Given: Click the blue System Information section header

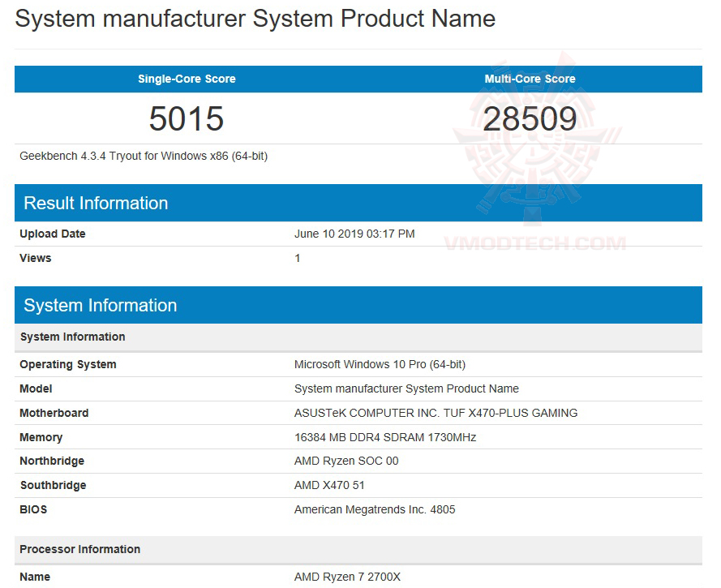Looking at the screenshot, I should (x=100, y=305).
